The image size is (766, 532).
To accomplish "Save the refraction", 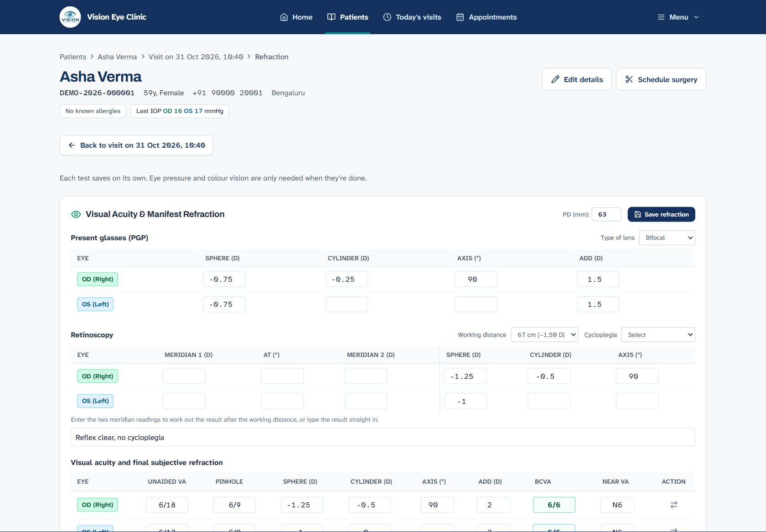I will 661,214.
